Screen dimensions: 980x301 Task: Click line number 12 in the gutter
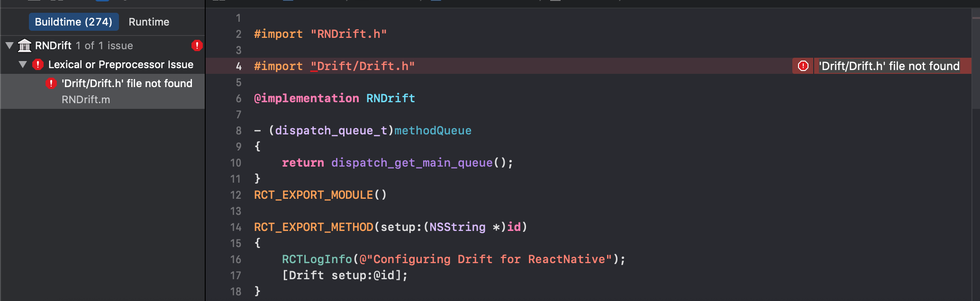pyautogui.click(x=236, y=195)
